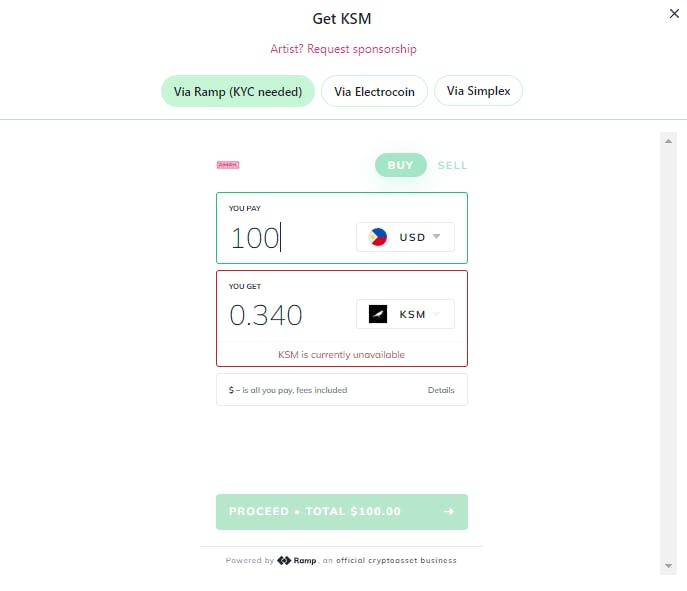The height and width of the screenshot is (591, 687).
Task: Click the Ramp logo in footer
Action: click(x=297, y=560)
